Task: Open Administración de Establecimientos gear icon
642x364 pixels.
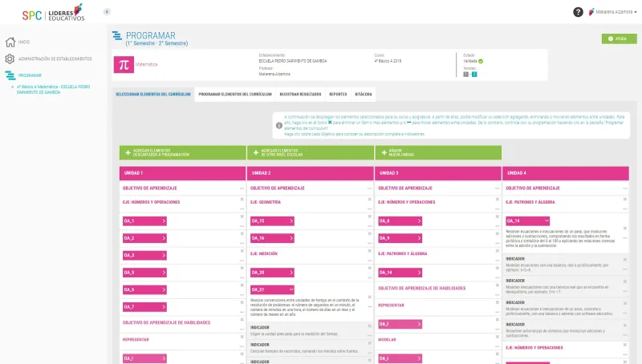Action: [x=10, y=59]
